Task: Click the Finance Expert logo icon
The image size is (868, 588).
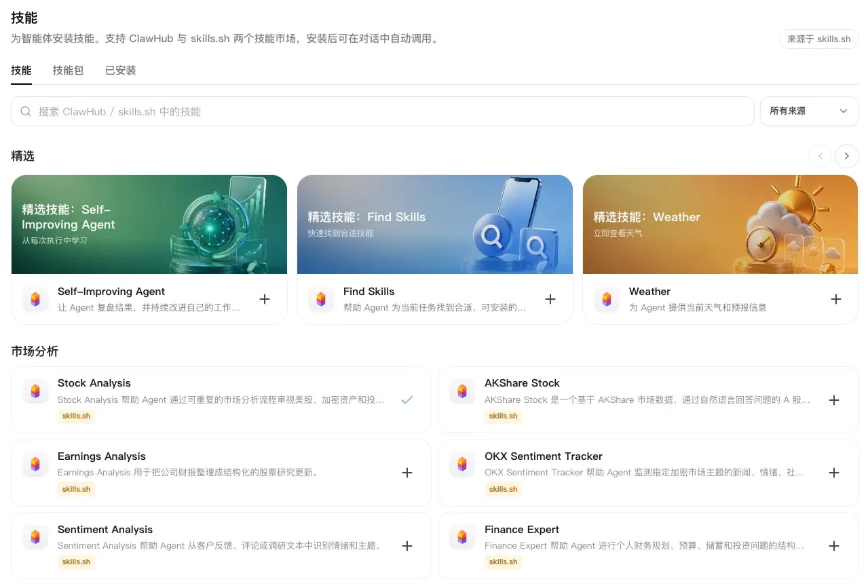Action: tap(462, 538)
